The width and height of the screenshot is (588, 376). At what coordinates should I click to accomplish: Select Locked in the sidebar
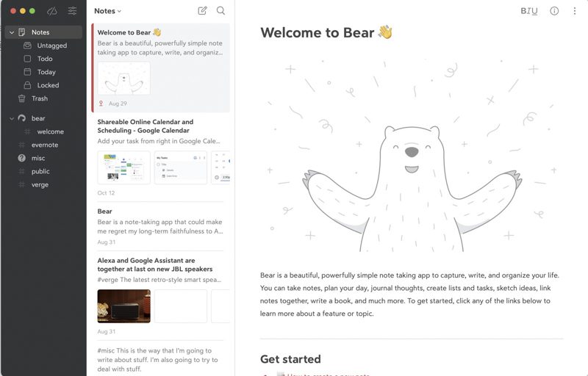point(48,85)
